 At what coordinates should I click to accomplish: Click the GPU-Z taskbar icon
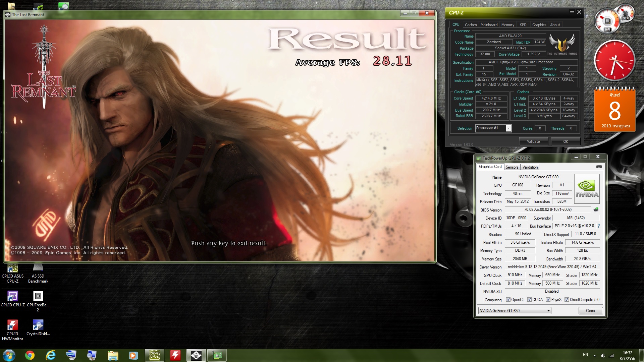click(x=217, y=355)
